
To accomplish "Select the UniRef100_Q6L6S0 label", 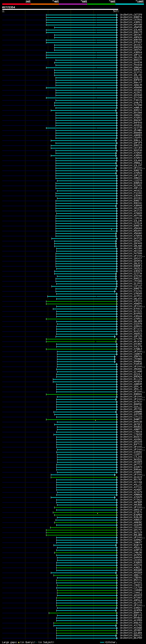I will click(131, 299).
